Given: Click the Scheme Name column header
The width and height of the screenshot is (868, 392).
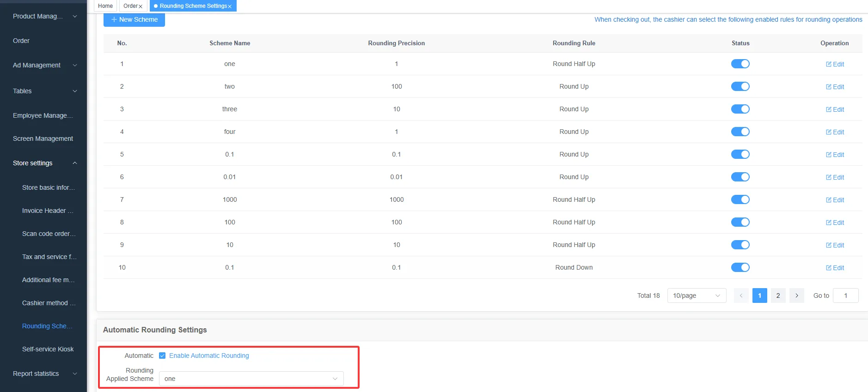Looking at the screenshot, I should click(230, 43).
